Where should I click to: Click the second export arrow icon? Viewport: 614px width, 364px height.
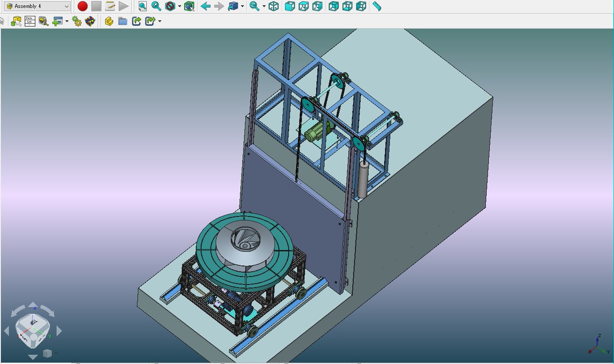pos(150,21)
